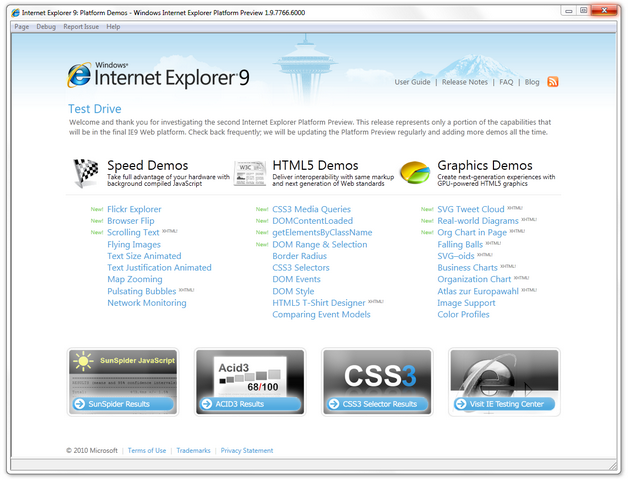
Task: Open the FAQ link
Action: click(506, 82)
